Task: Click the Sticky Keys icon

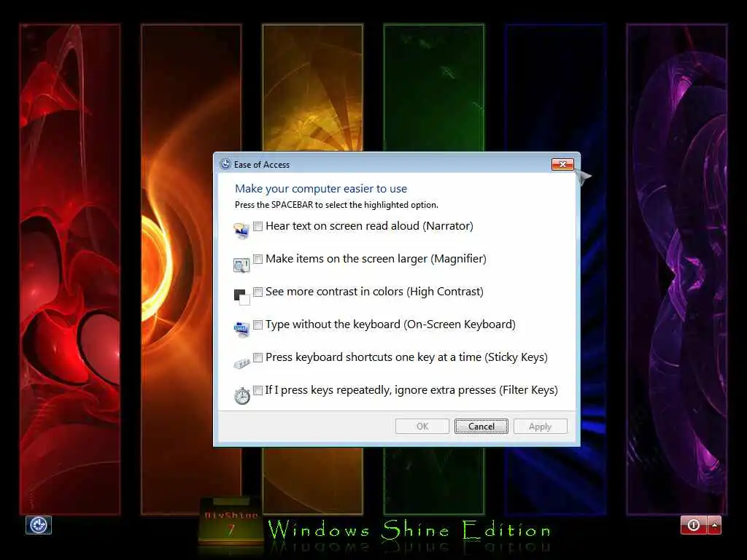Action: (x=241, y=363)
